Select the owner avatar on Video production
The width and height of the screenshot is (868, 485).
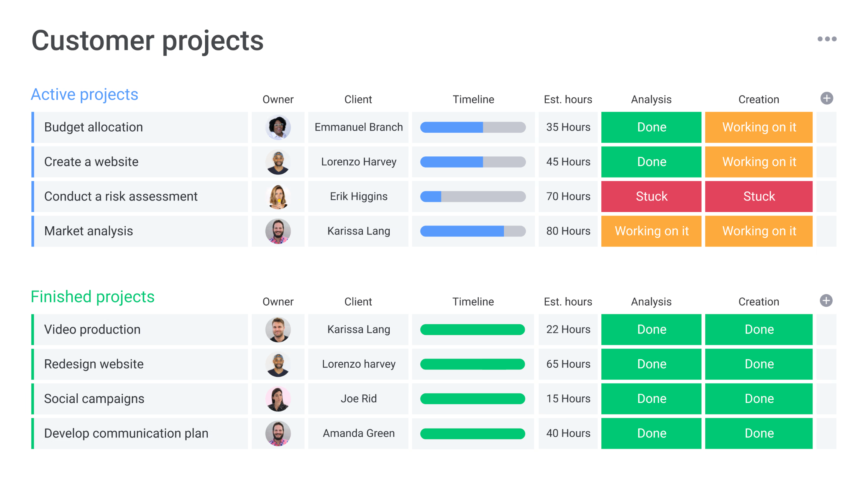coord(278,329)
